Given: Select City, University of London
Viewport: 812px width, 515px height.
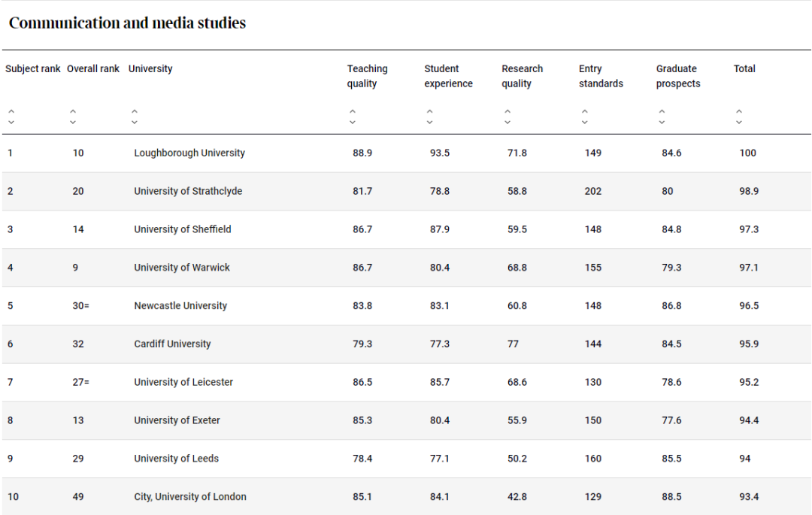Looking at the screenshot, I should click(x=190, y=497).
